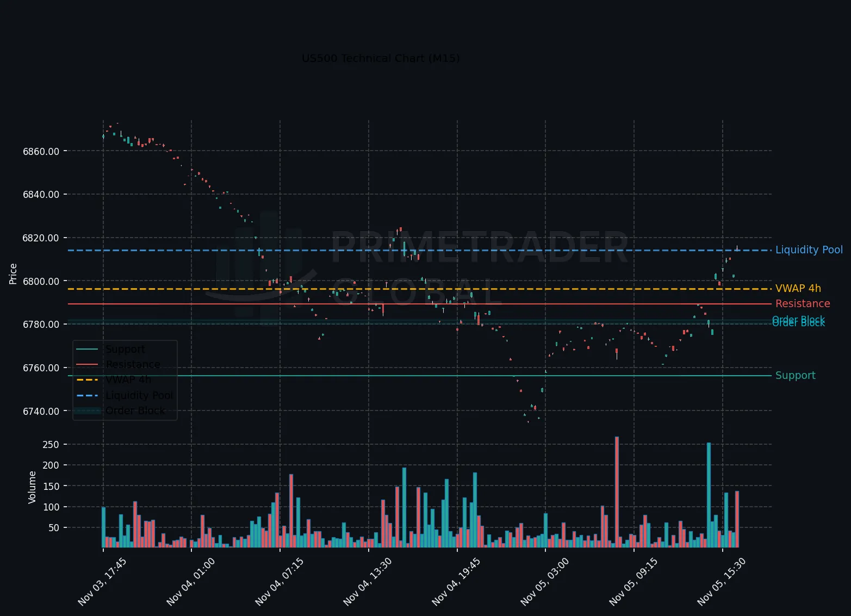The width and height of the screenshot is (851, 616).
Task: Click the chart title US500 Technical Chart (M15)
Action: [381, 58]
